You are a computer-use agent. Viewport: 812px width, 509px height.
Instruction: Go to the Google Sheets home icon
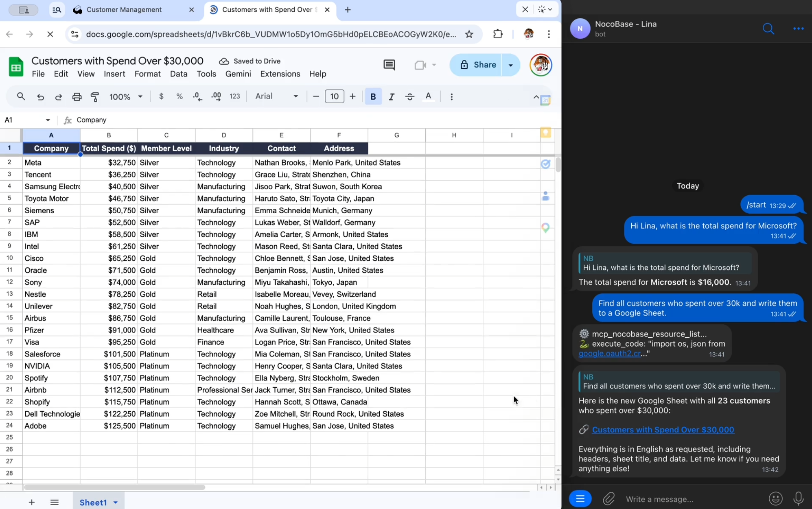pyautogui.click(x=16, y=67)
